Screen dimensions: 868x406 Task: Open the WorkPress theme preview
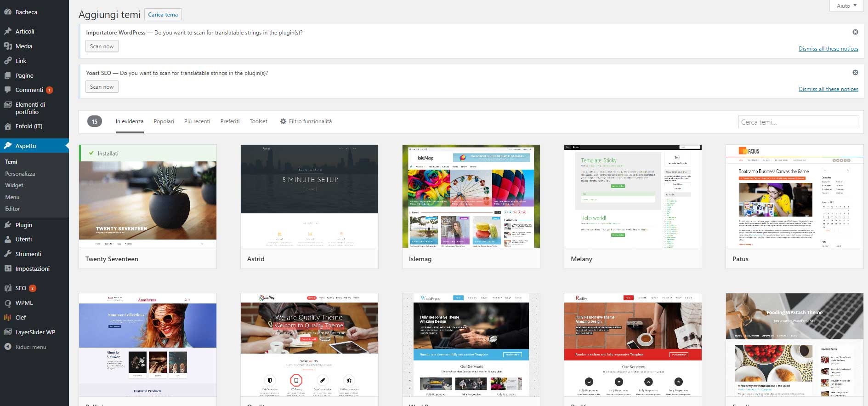(471, 345)
